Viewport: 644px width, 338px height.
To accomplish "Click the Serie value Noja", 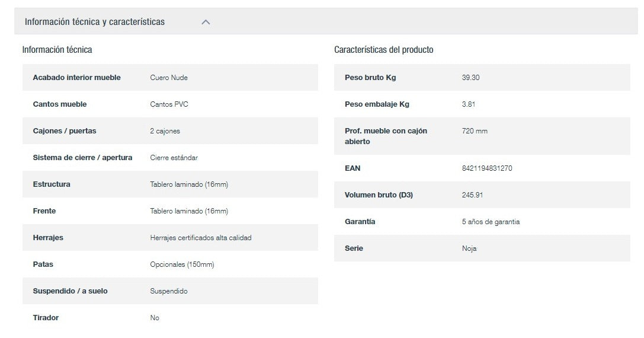I will coord(469,248).
